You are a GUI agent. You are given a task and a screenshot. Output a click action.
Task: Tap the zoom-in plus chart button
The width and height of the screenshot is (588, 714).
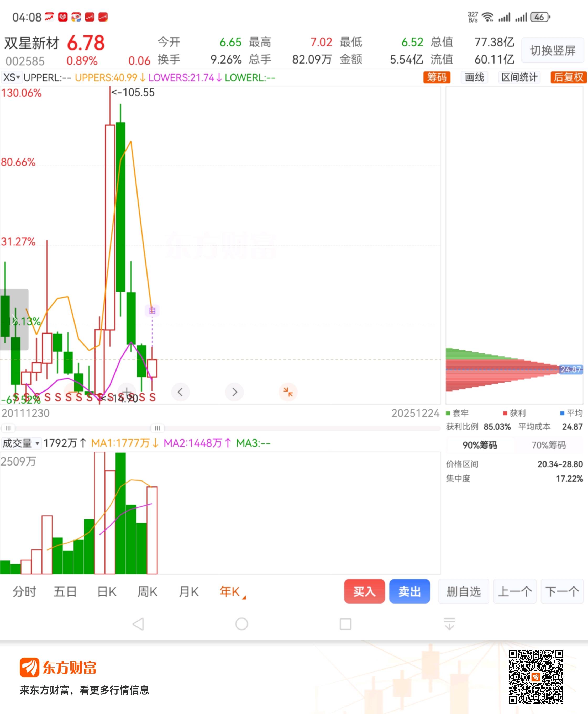[x=127, y=392]
